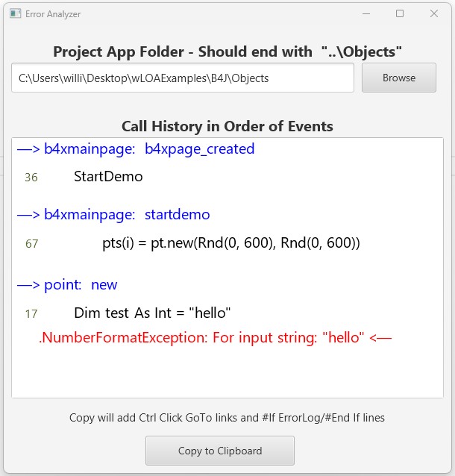Click the Project App Folder heading label
Viewport: 455px width, 476px height.
[228, 51]
